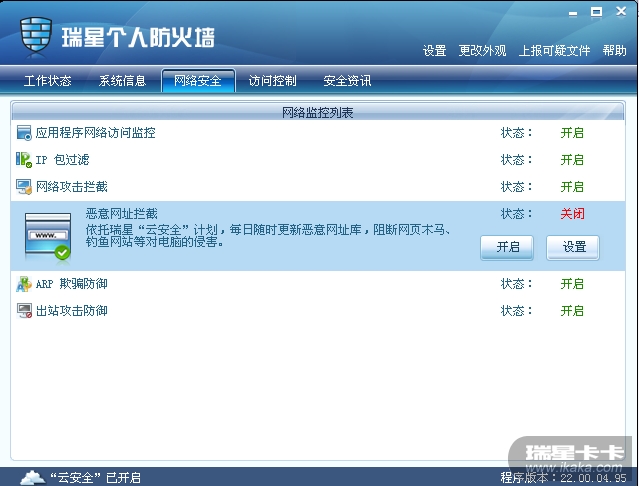This screenshot has height=486, width=639.
Task: Open the 帮助 menu
Action: point(615,51)
